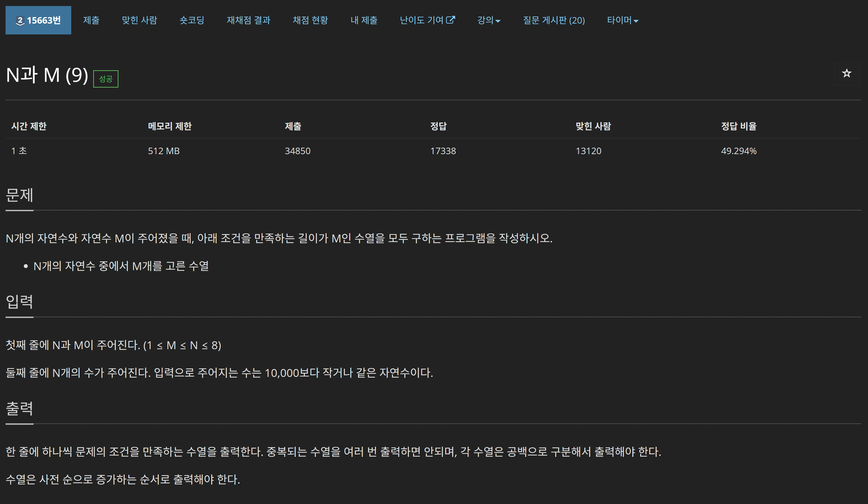868x504 pixels.
Task: Open the 맞힌 사람 page
Action: [139, 20]
